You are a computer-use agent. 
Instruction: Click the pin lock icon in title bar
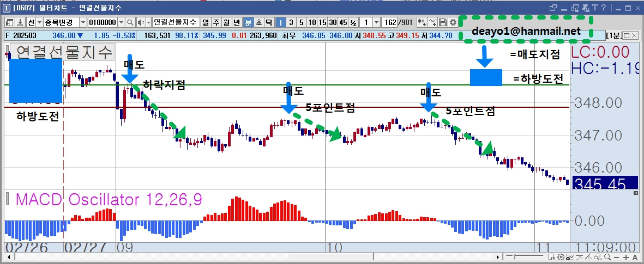click(586, 8)
